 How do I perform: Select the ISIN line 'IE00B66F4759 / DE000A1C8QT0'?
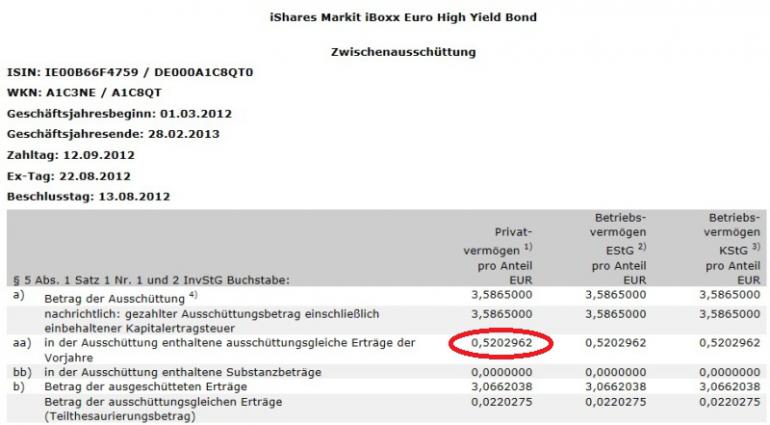[x=130, y=72]
